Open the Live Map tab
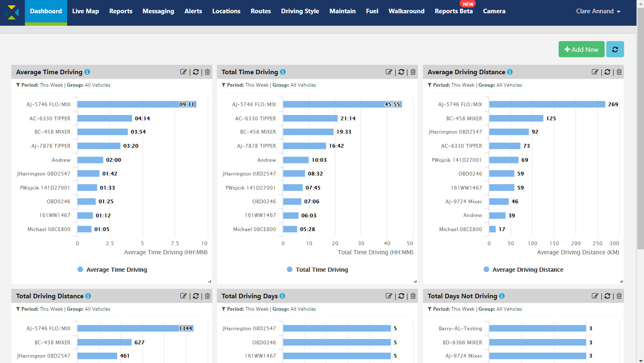644x363 pixels. click(x=85, y=11)
